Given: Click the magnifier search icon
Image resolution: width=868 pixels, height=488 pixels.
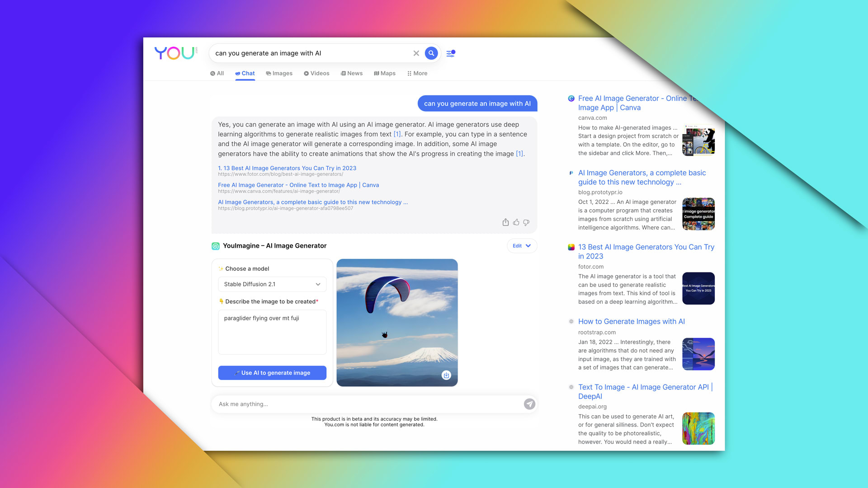Looking at the screenshot, I should pos(431,53).
